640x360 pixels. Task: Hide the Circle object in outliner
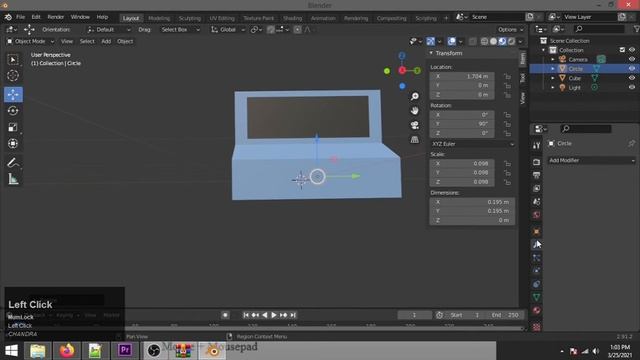point(632,69)
